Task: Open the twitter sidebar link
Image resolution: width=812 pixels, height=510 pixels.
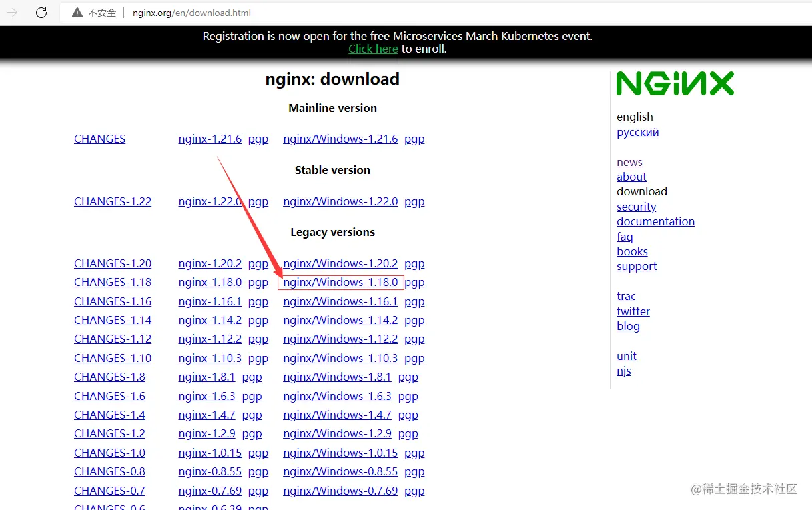Action: [x=633, y=311]
